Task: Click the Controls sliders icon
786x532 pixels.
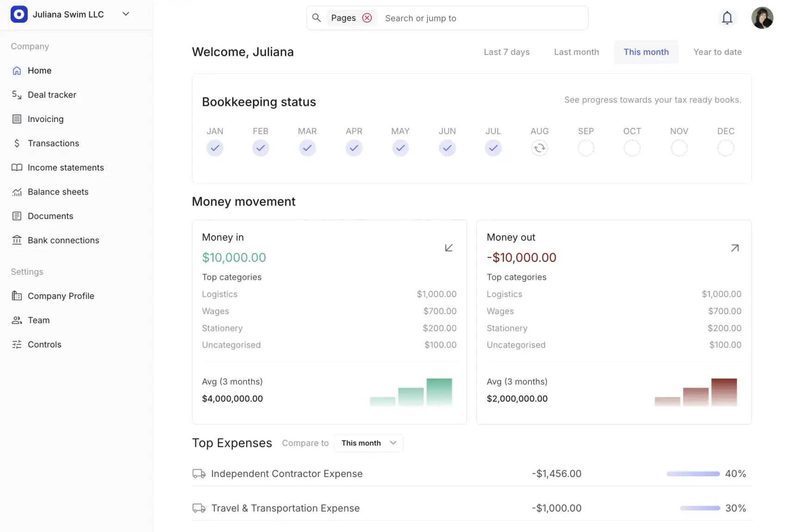Action: (x=17, y=344)
